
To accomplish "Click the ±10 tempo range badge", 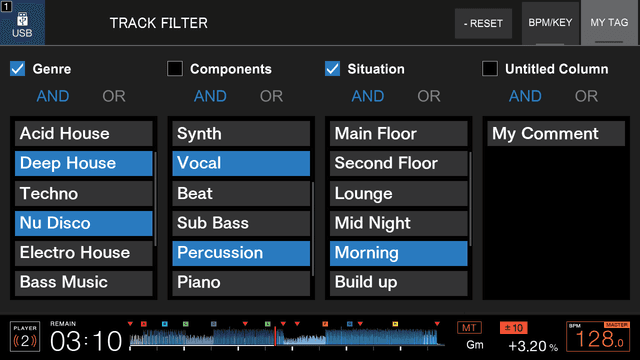I will [x=513, y=328].
